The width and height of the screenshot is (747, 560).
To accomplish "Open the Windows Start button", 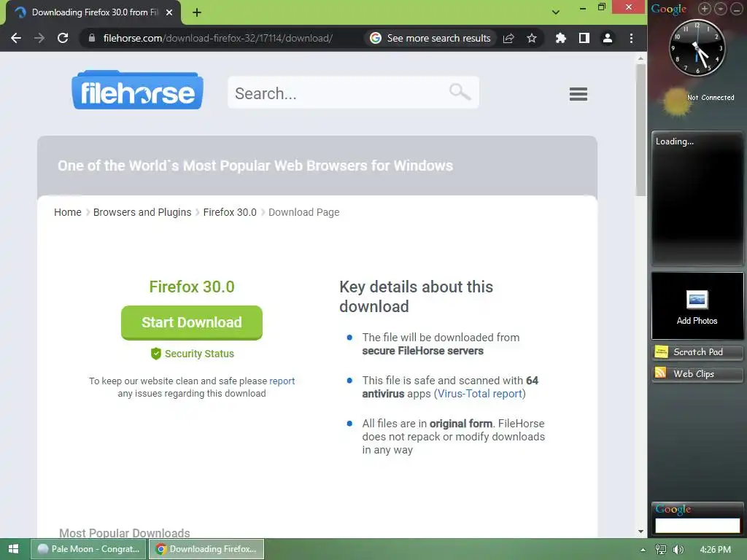I will (13, 549).
